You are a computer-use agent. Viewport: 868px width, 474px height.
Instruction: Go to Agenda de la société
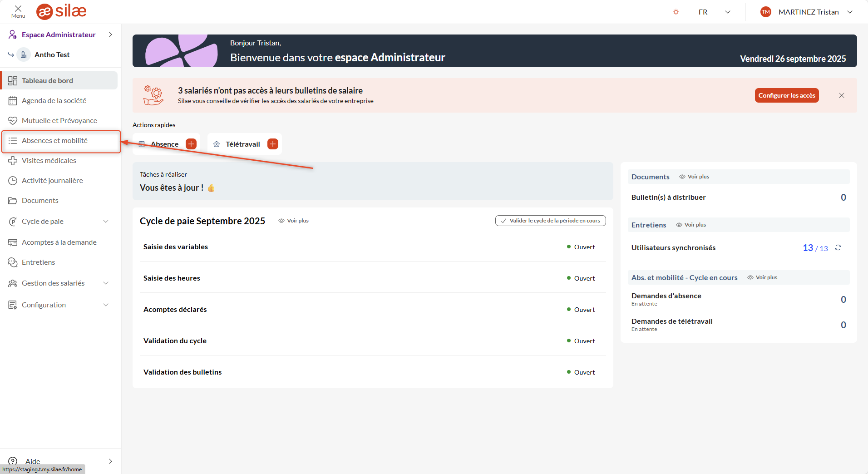click(x=54, y=100)
